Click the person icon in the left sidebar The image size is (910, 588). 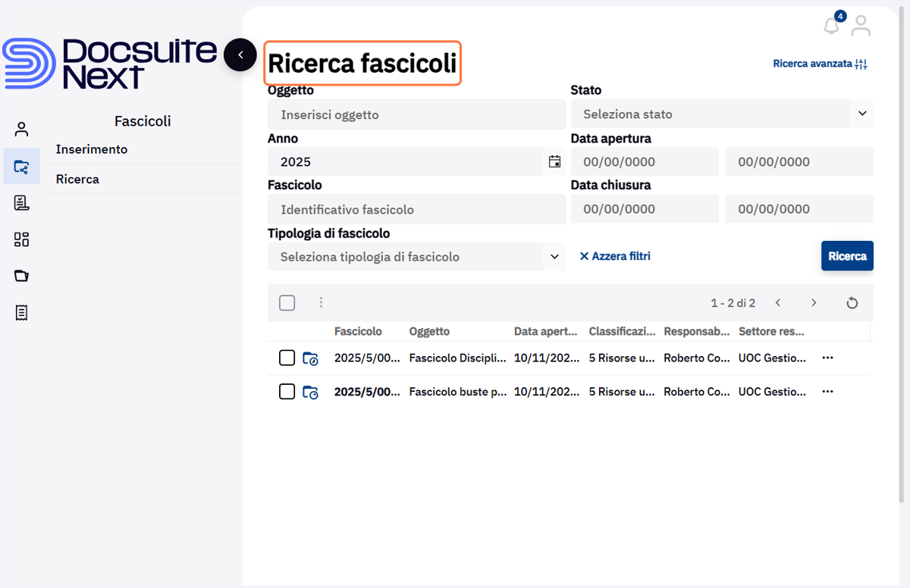click(x=21, y=130)
